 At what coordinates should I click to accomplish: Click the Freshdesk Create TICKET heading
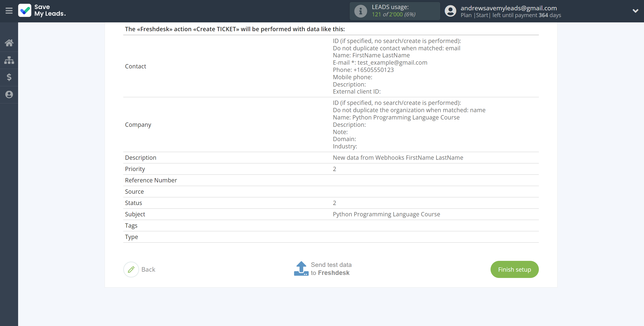(235, 29)
